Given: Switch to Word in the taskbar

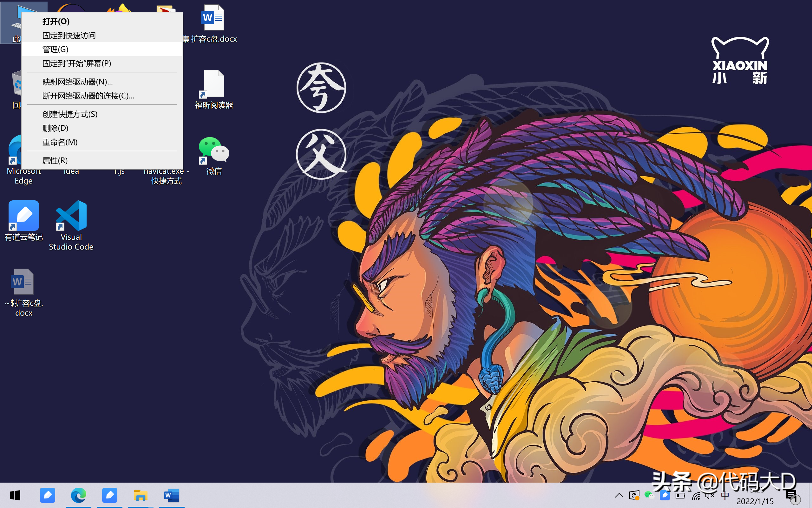Looking at the screenshot, I should tap(172, 495).
